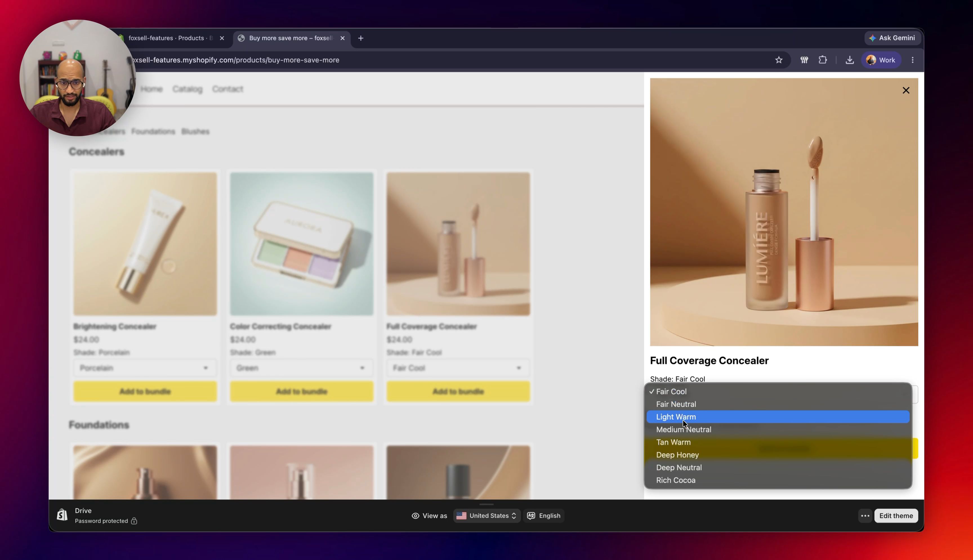Close the product quick view panel
Screen dimensions: 973x560
906,90
